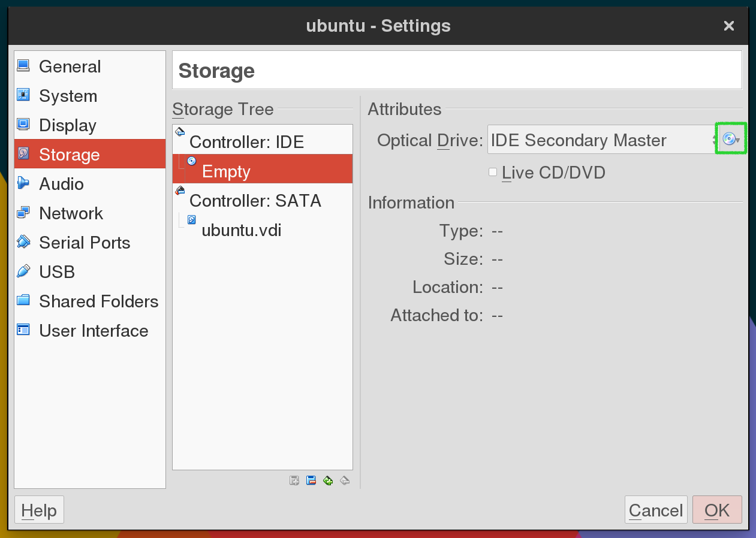Select the Empty optical drive entry
756x538 pixels.
(263, 169)
